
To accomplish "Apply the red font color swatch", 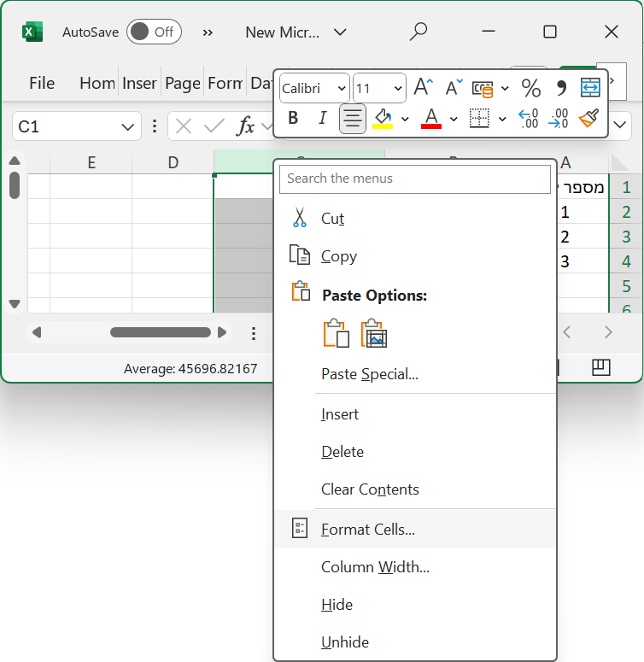I will (x=431, y=118).
